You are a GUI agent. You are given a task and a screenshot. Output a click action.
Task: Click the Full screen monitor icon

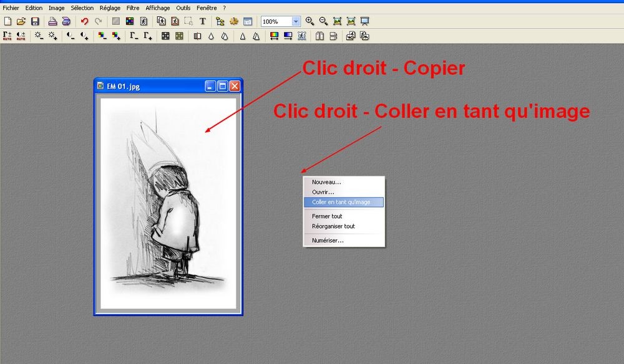(x=365, y=21)
